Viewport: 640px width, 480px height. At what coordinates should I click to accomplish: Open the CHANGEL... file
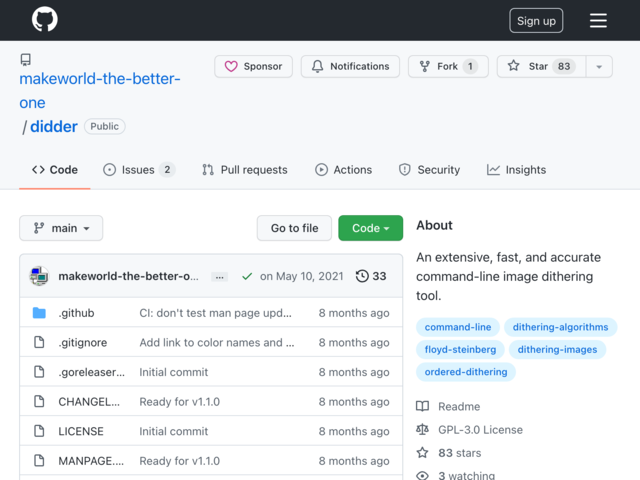(89, 402)
